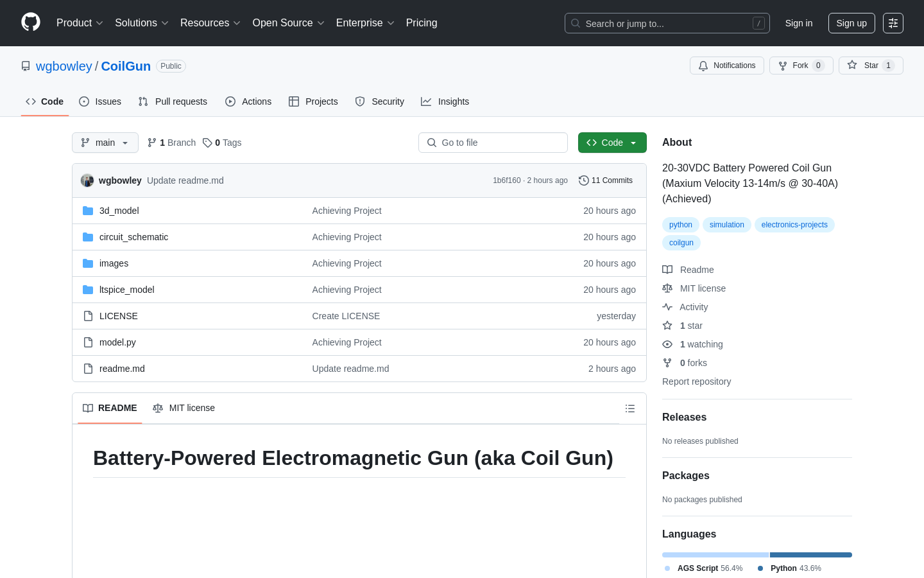
Task: Switch to the Pull requests tab
Action: point(173,101)
